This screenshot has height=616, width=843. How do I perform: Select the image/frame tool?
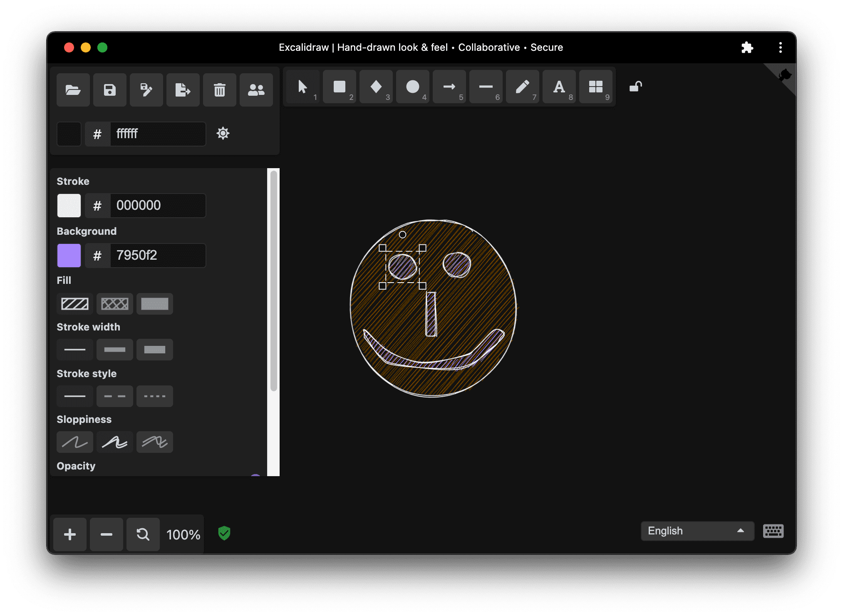pos(595,88)
